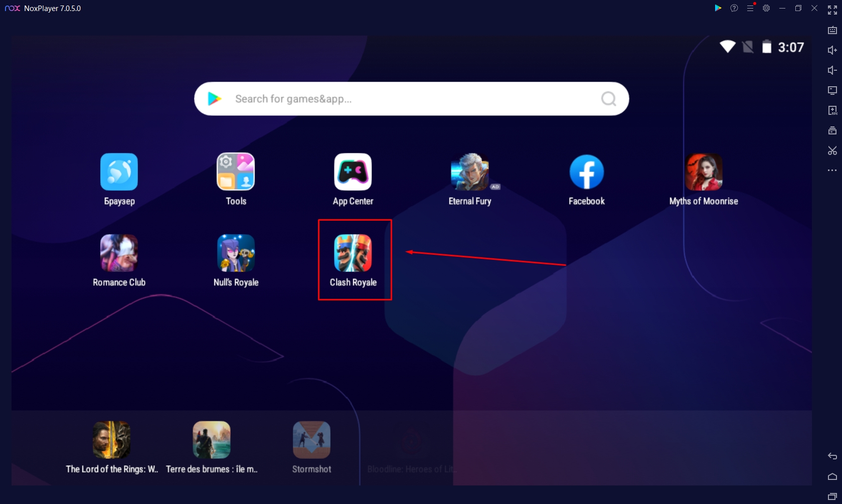
Task: Open the screen display sidebar tool
Action: coord(832,90)
